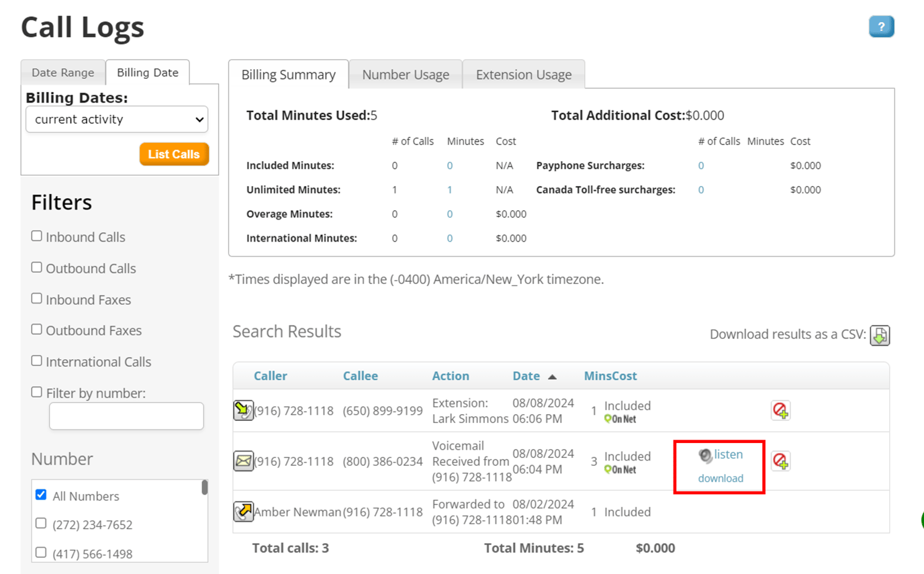Image resolution: width=924 pixels, height=574 pixels.
Task: Select the forwarded call icon on Amber Newman's row
Action: 243,512
